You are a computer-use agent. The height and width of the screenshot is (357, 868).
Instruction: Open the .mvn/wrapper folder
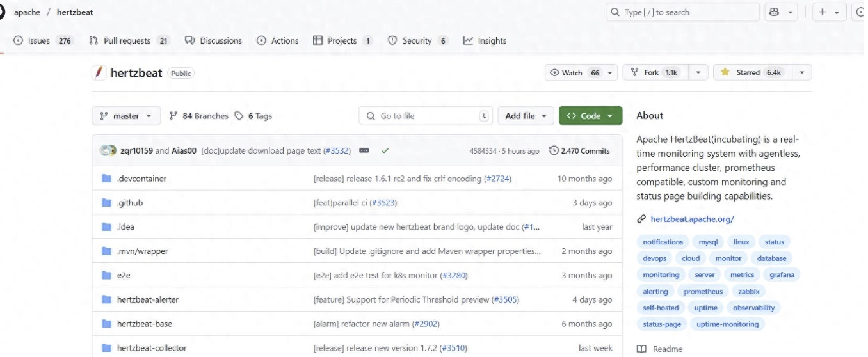click(x=142, y=251)
